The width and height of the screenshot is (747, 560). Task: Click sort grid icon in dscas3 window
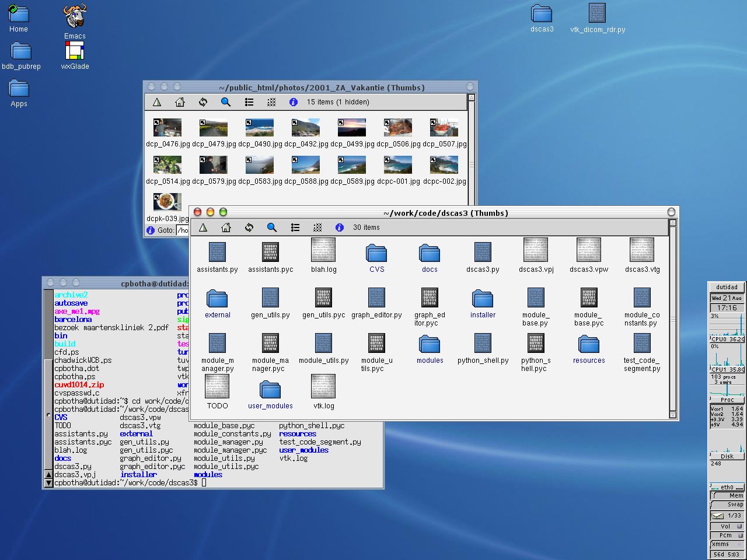(x=317, y=228)
